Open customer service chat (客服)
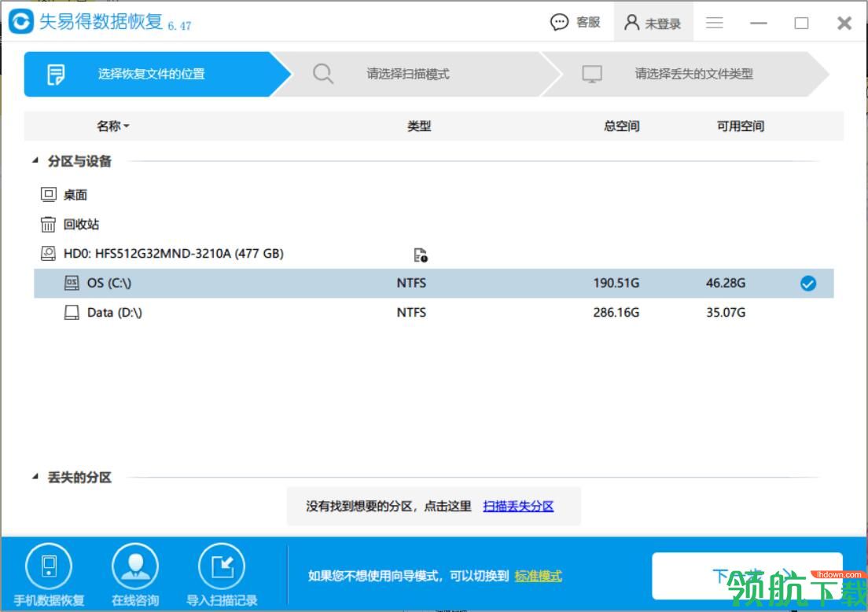Screen dimensions: 868x612 (x=576, y=22)
